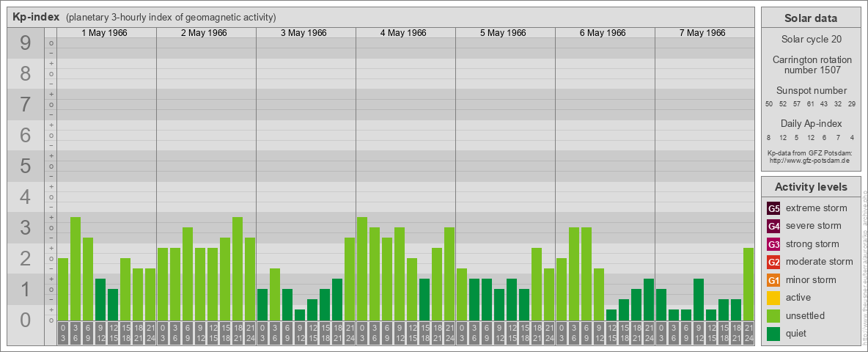Image resolution: width=868 pixels, height=352 pixels.
Task: Click sunspot value 43
Action: click(824, 104)
